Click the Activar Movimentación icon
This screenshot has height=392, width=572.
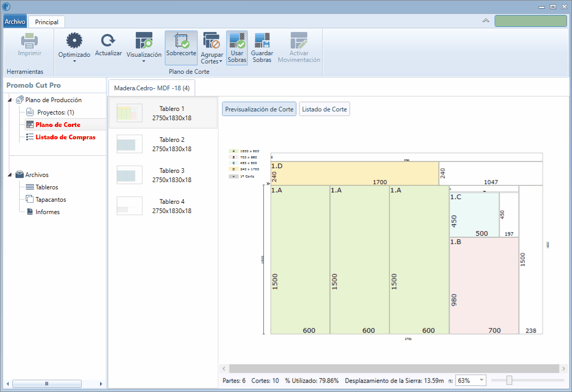[299, 40]
